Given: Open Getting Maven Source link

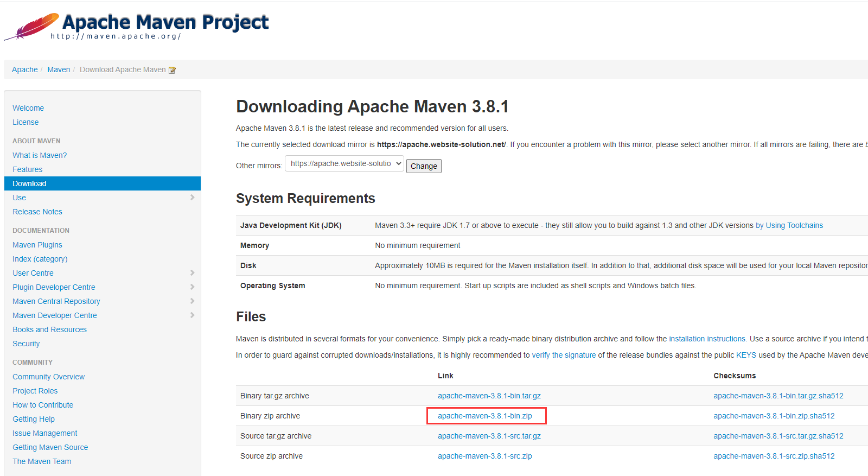Looking at the screenshot, I should pyautogui.click(x=50, y=447).
